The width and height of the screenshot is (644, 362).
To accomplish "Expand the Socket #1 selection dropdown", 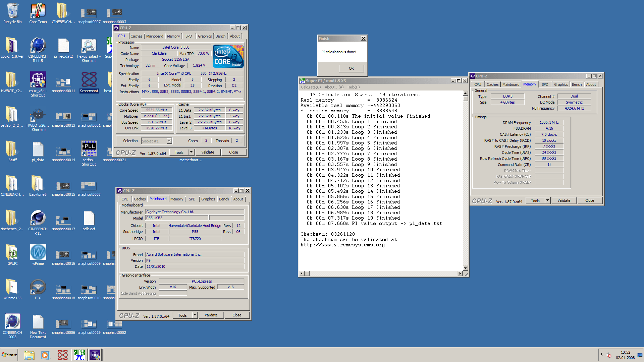I will point(169,141).
